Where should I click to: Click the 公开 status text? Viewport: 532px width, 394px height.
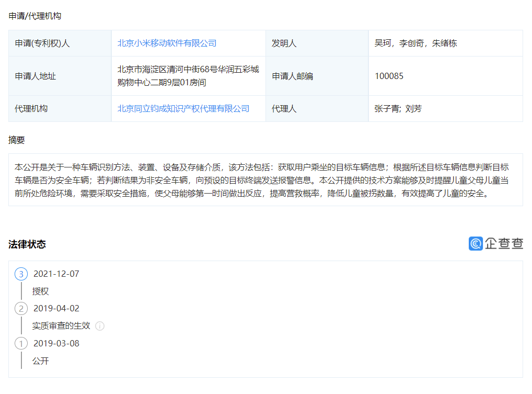pyautogui.click(x=40, y=361)
